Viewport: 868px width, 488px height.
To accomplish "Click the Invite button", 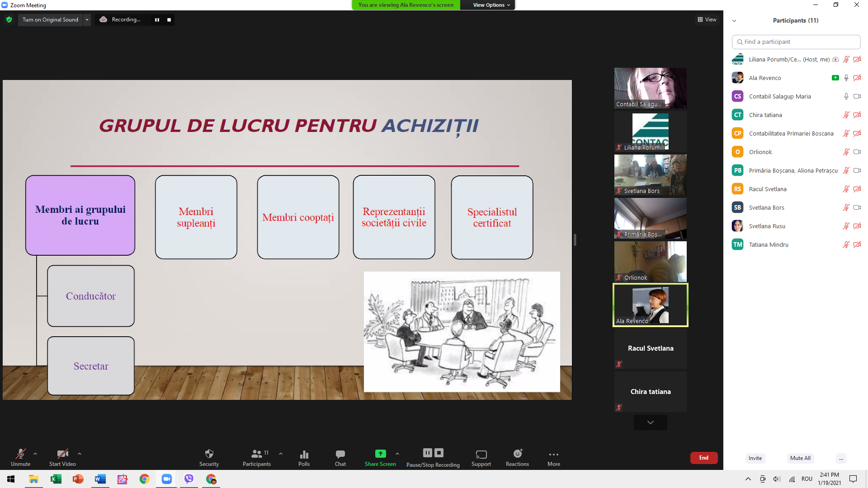I will click(755, 458).
